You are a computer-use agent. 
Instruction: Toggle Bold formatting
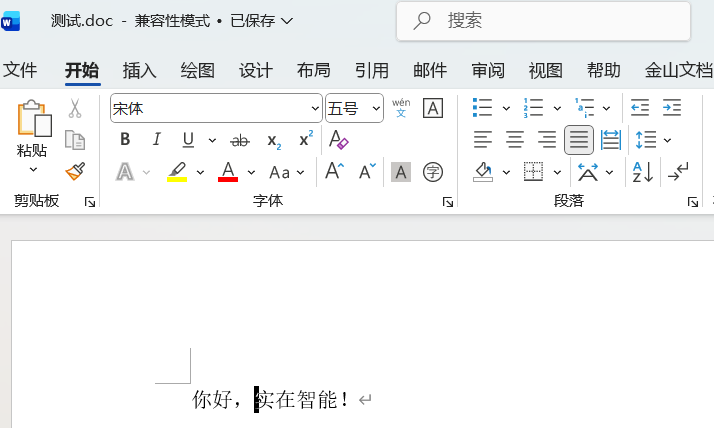pyautogui.click(x=125, y=140)
